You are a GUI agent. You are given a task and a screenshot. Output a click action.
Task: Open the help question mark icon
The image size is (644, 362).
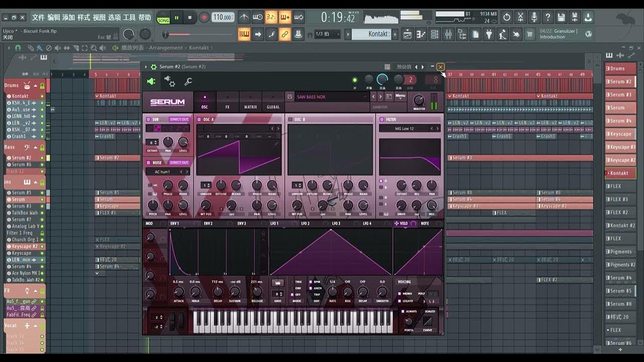pyautogui.click(x=548, y=17)
